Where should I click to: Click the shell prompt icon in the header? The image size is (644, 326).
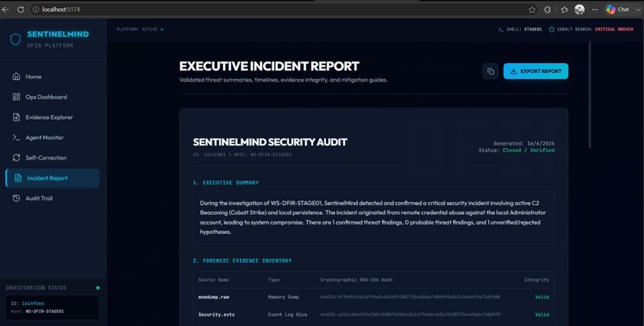coord(501,30)
